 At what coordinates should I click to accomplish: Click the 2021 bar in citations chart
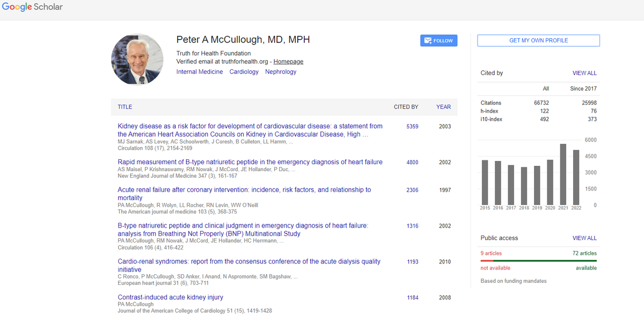click(563, 174)
